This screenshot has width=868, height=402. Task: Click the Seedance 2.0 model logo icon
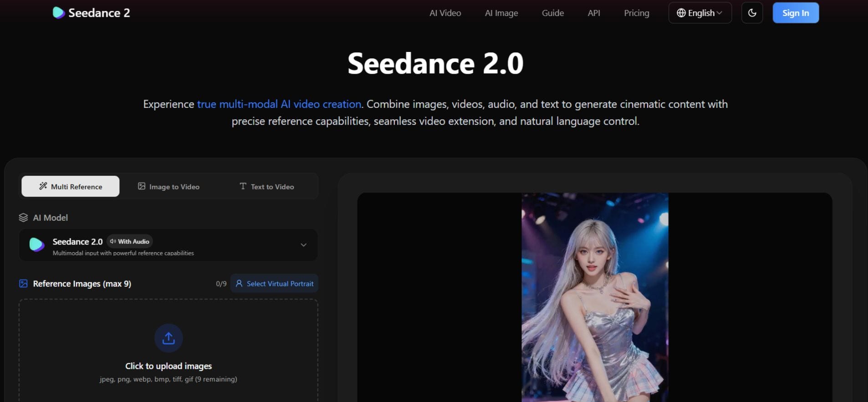37,245
